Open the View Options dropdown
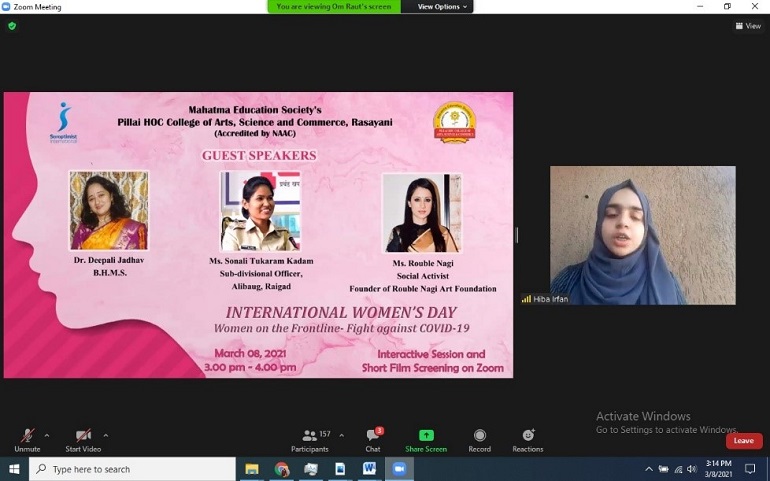 point(441,6)
